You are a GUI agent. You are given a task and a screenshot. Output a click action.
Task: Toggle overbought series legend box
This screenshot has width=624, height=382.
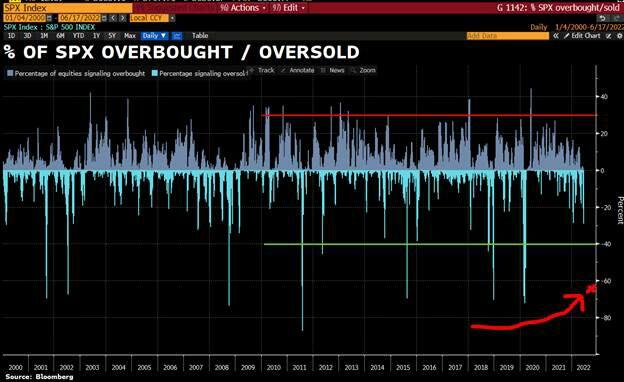(x=10, y=73)
